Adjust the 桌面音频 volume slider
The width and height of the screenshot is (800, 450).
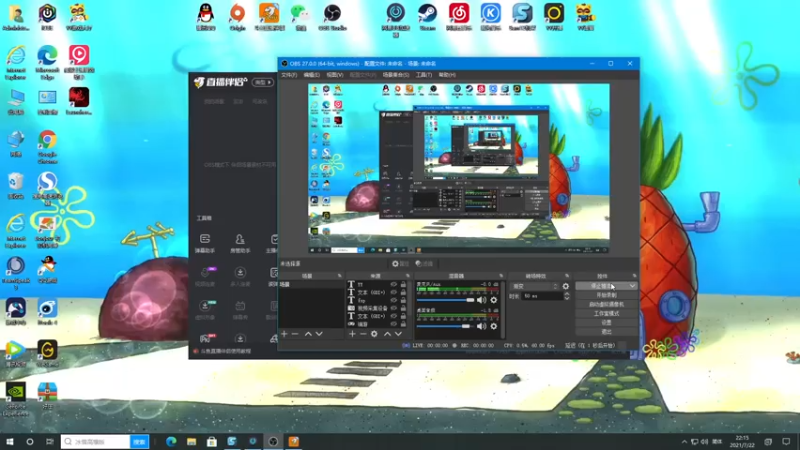443,326
